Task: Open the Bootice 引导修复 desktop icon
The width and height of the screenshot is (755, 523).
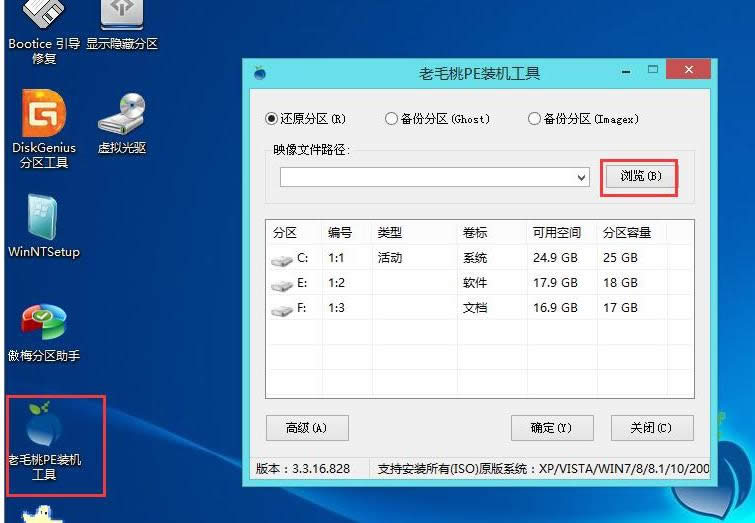Action: (x=43, y=20)
